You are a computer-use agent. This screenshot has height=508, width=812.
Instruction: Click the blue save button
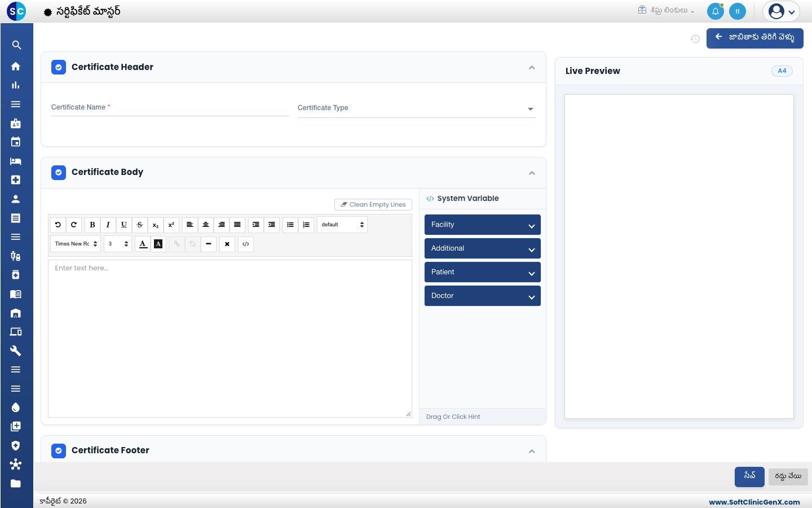click(x=749, y=476)
